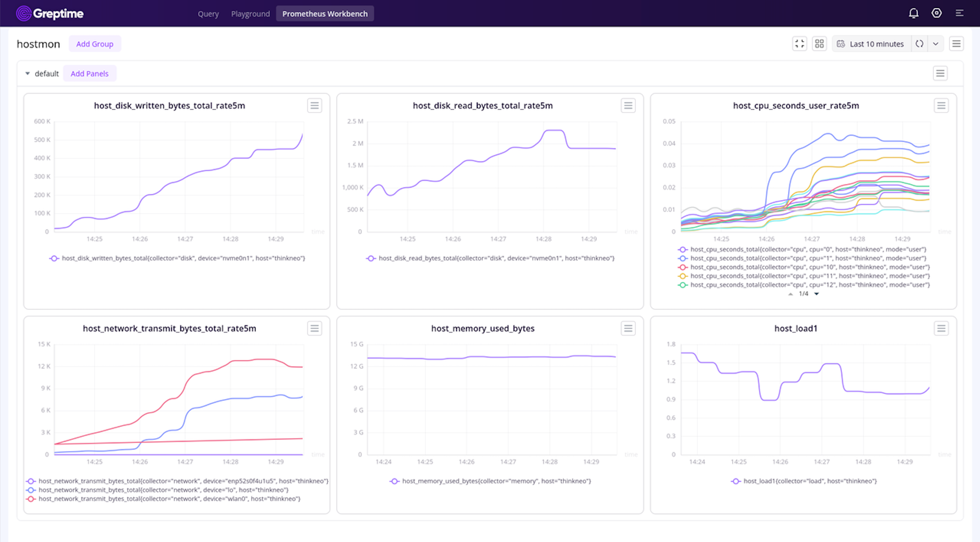Click the notification bell icon
The height and width of the screenshot is (542, 980).
coord(914,13)
